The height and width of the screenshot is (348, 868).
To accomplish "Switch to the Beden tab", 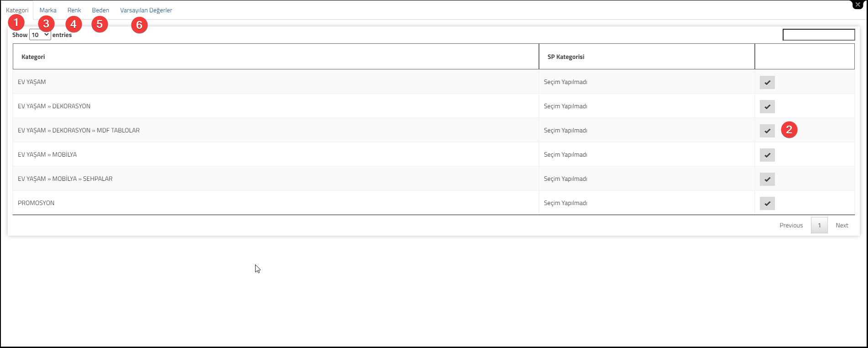I will [100, 10].
